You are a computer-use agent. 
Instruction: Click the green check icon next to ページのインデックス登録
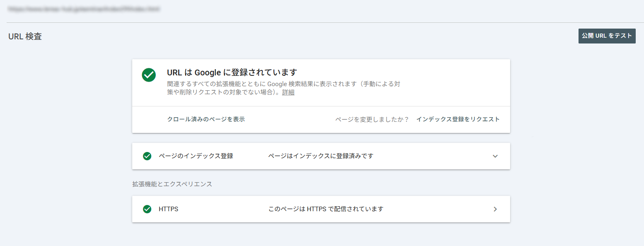147,156
